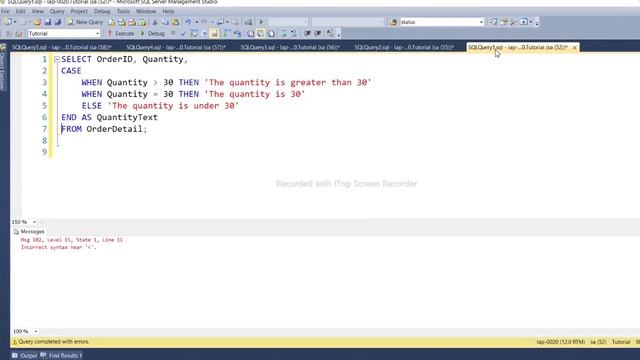Viewport: 640px width, 360px height.
Task: Click the Undo arrow icon
Action: [188, 22]
